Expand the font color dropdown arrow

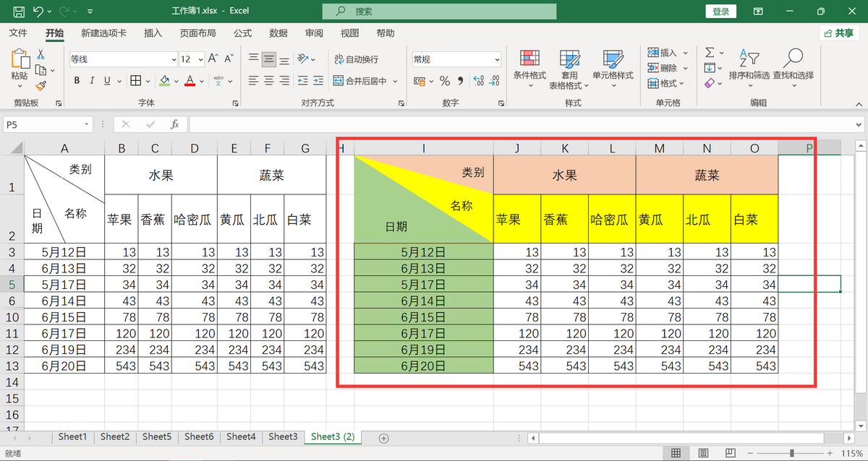pos(200,81)
